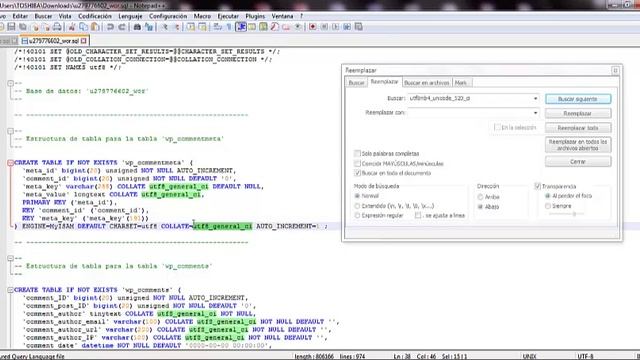Click the Save file toolbar icon
The height and width of the screenshot is (360, 640).
tap(11, 27)
